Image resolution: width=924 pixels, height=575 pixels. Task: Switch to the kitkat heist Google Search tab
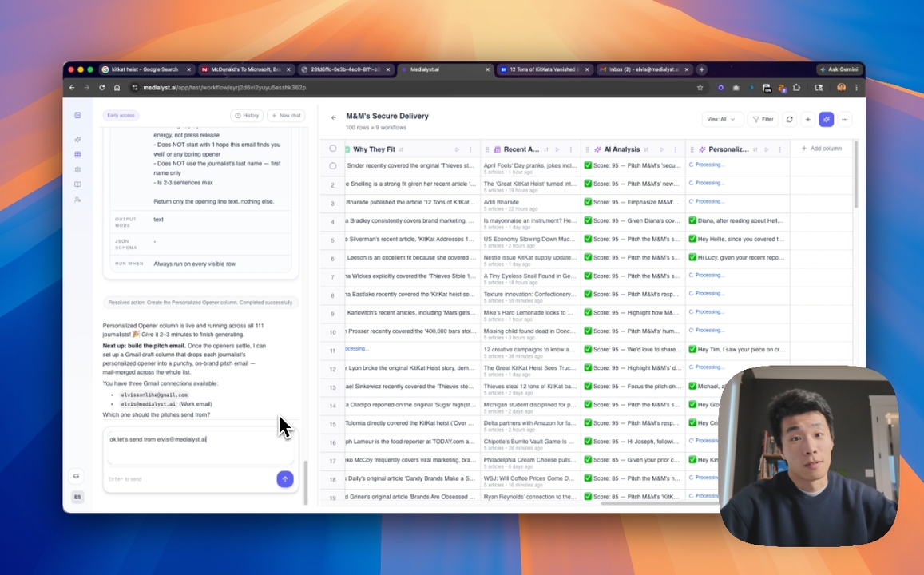pyautogui.click(x=145, y=69)
